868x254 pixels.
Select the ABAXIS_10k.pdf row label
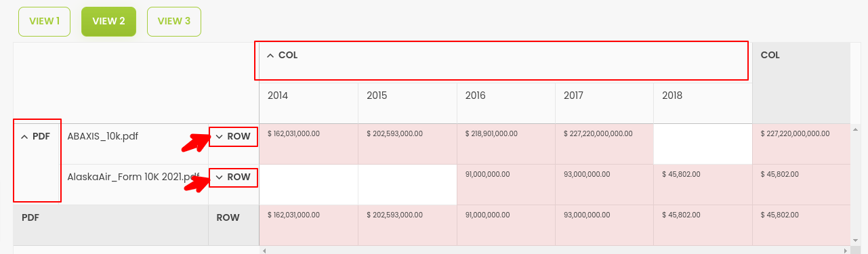(103, 136)
